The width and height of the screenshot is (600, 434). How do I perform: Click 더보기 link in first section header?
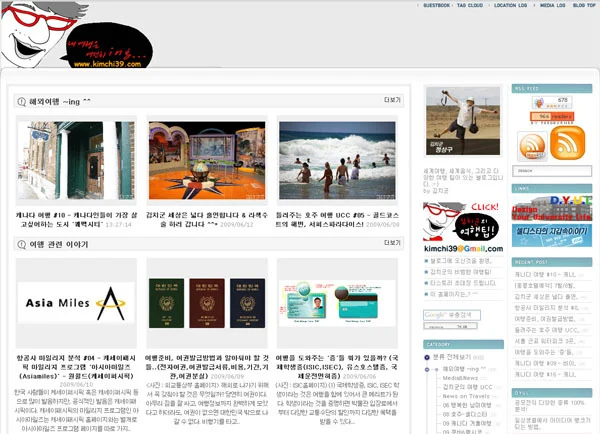pos(392,100)
